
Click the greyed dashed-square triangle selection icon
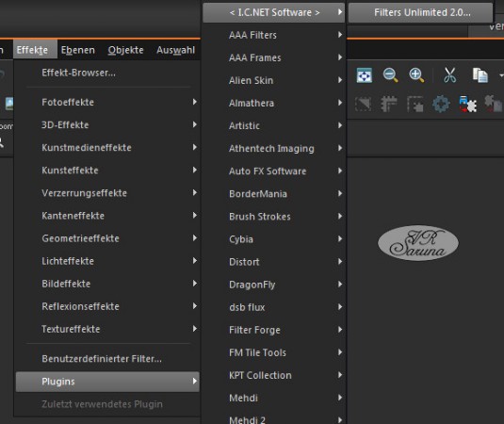tap(364, 105)
